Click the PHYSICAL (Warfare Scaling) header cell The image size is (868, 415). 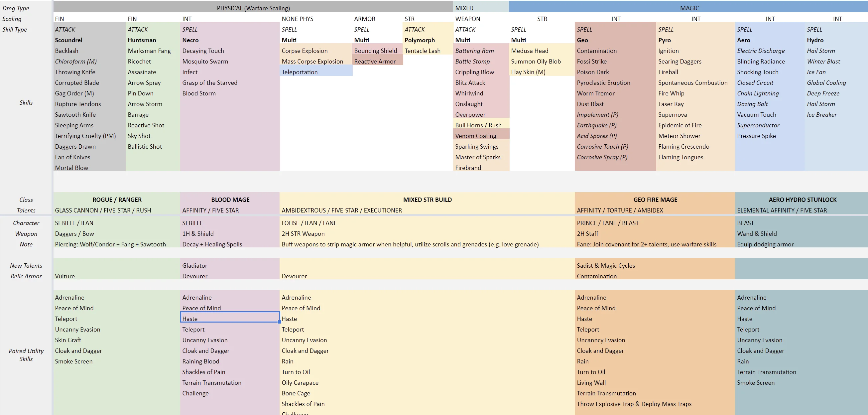click(253, 6)
